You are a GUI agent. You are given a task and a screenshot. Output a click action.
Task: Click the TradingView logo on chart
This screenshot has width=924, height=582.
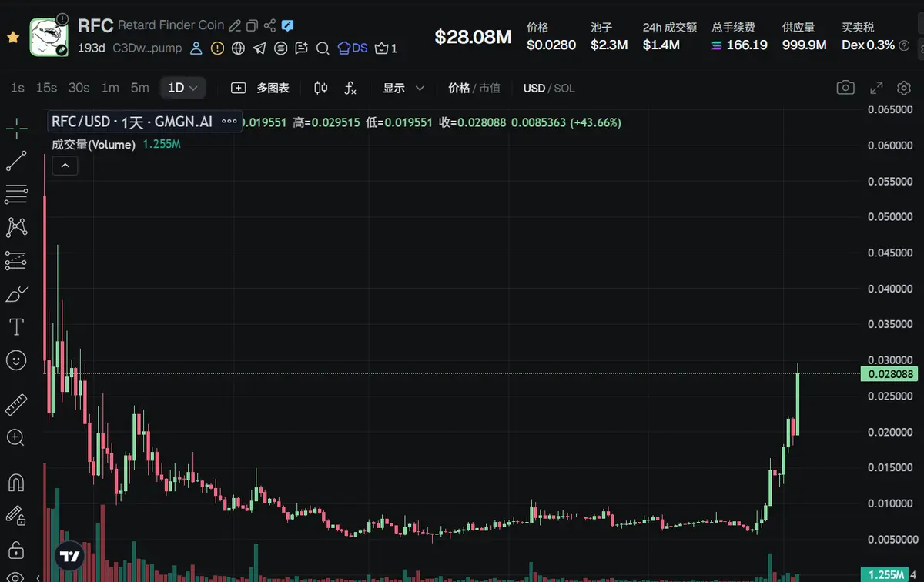tap(70, 556)
